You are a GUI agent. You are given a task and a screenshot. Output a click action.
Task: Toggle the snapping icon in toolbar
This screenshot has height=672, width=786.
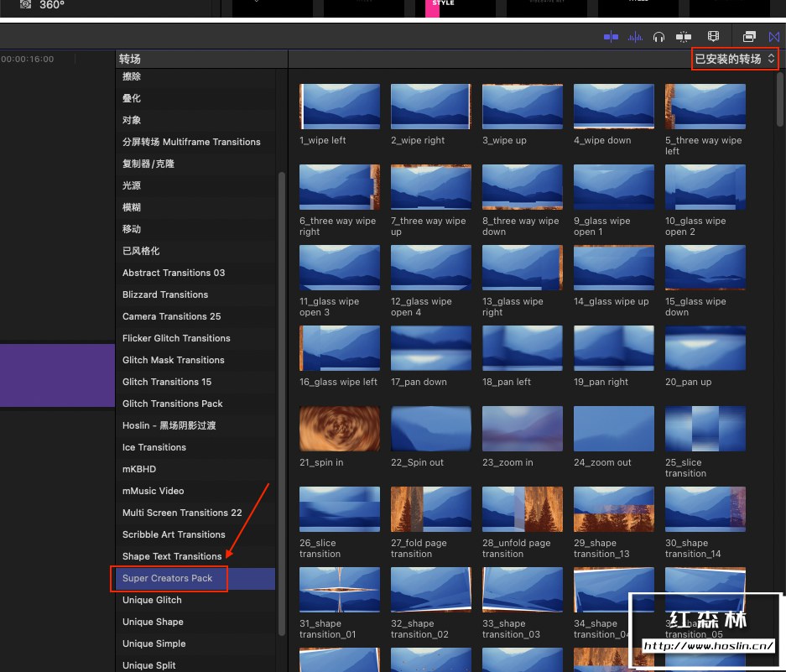(684, 36)
